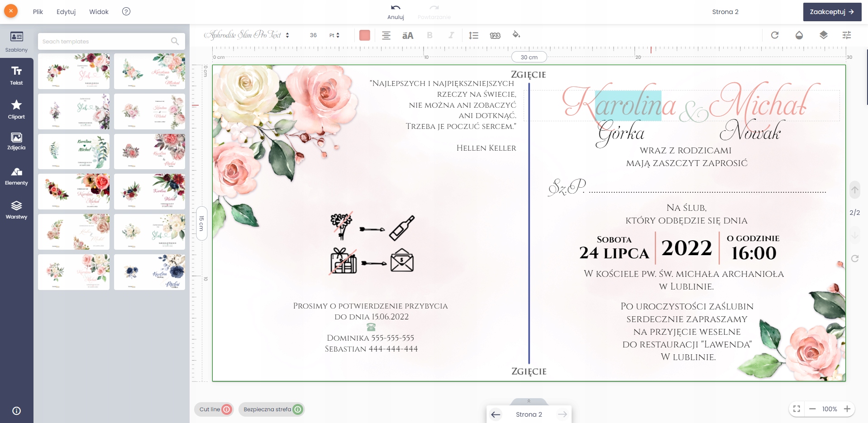Open the Elementy panel
This screenshot has height=423, width=868.
[x=16, y=176]
